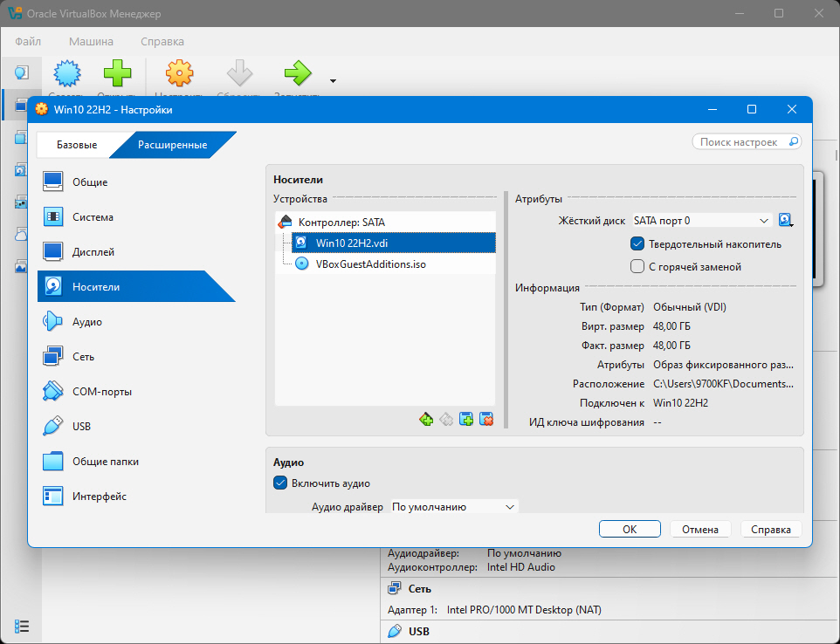
Task: Click the list icon at Manager bottom-left
Action: [22, 626]
